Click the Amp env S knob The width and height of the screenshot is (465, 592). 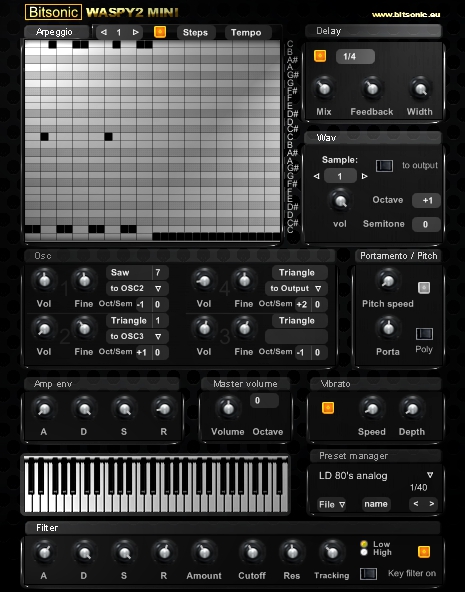(124, 408)
